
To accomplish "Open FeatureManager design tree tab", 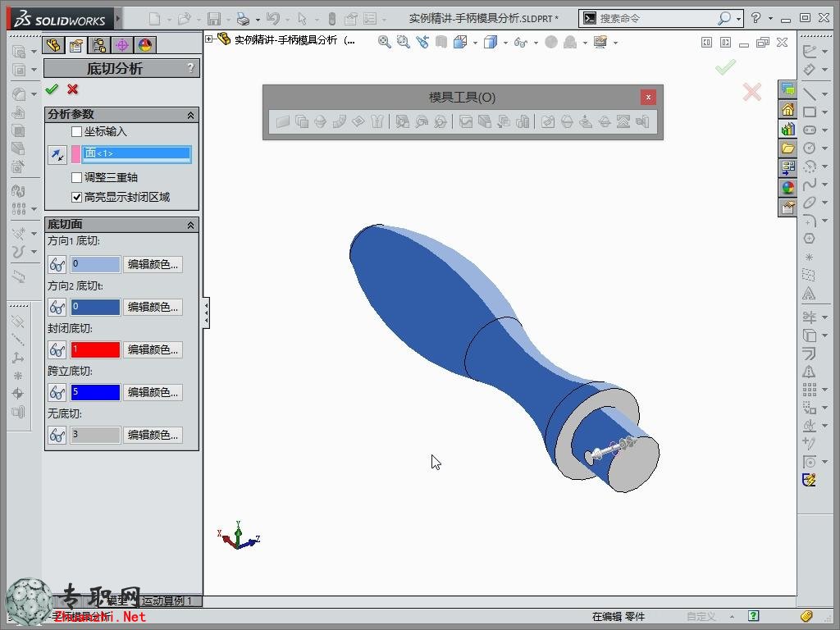I will click(53, 45).
